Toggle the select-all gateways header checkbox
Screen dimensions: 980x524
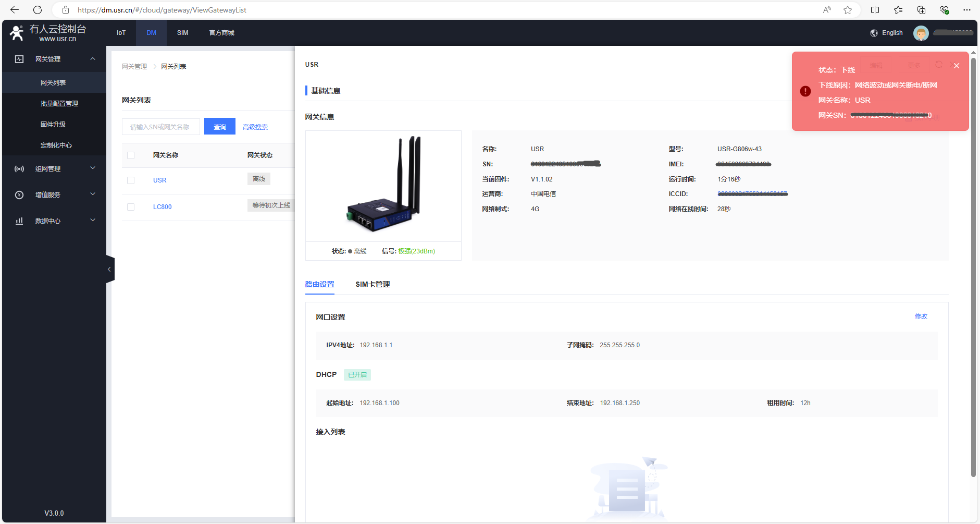coord(131,155)
